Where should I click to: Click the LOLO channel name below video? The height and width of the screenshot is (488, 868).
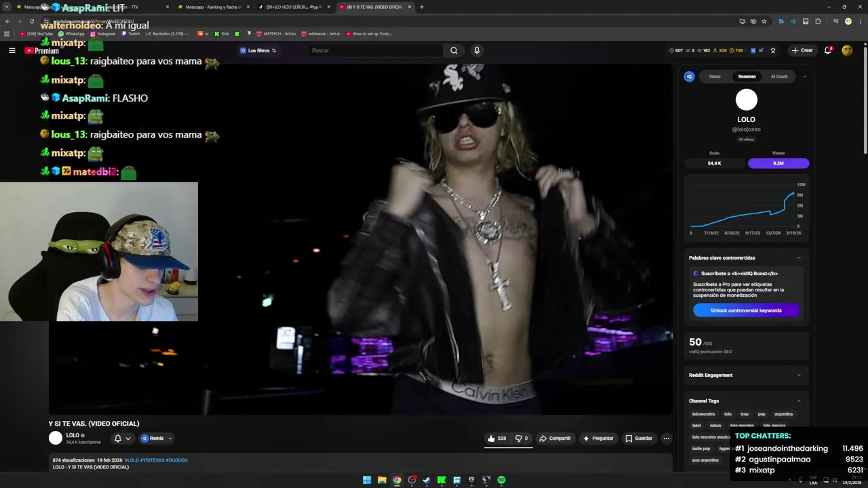coord(73,435)
